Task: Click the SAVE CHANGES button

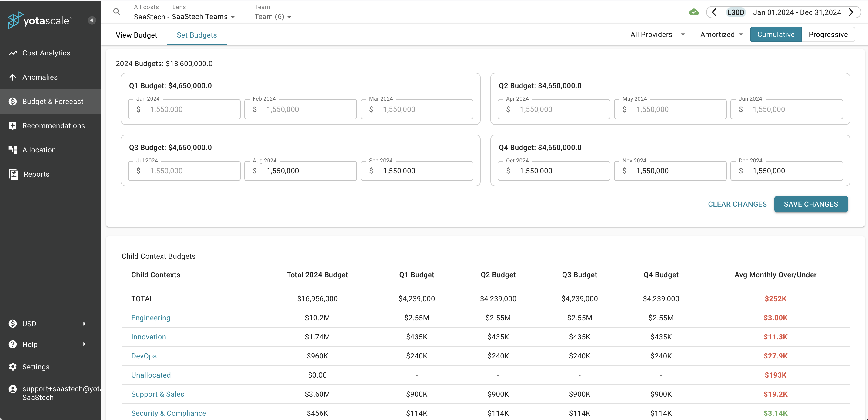Action: tap(811, 204)
